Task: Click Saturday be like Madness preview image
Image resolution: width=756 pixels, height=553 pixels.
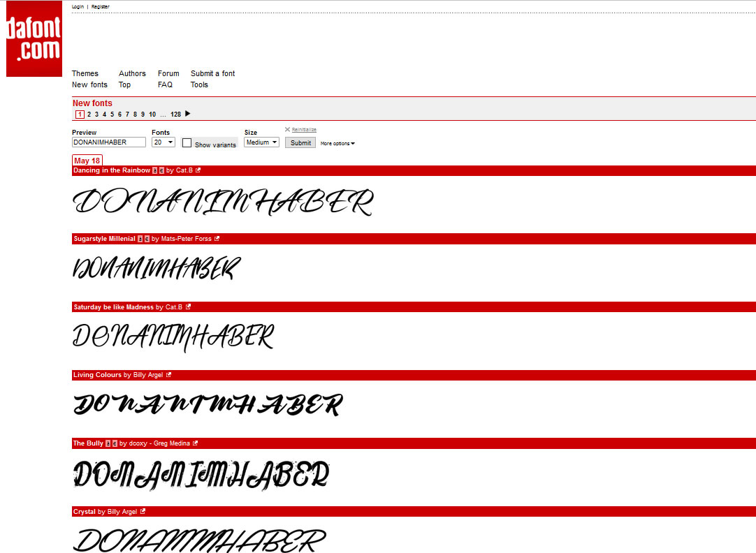Action: pos(173,337)
